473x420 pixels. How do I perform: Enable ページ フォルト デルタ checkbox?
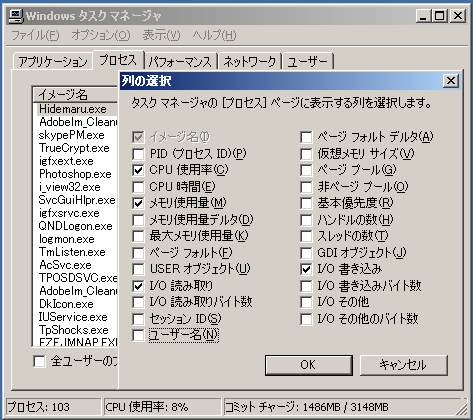point(306,137)
